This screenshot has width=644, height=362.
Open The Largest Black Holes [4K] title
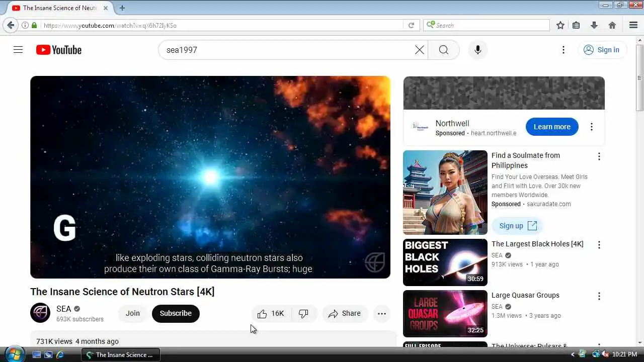point(537,244)
